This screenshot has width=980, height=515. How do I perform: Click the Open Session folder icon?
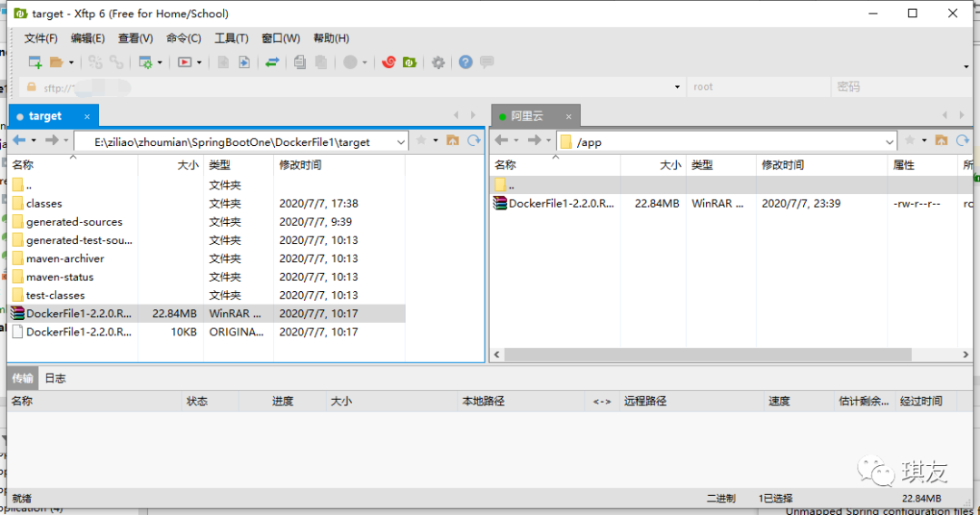tap(56, 62)
